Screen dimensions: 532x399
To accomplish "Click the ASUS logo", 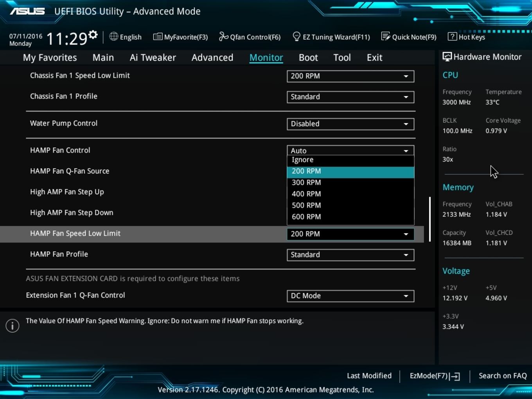I will click(x=27, y=11).
